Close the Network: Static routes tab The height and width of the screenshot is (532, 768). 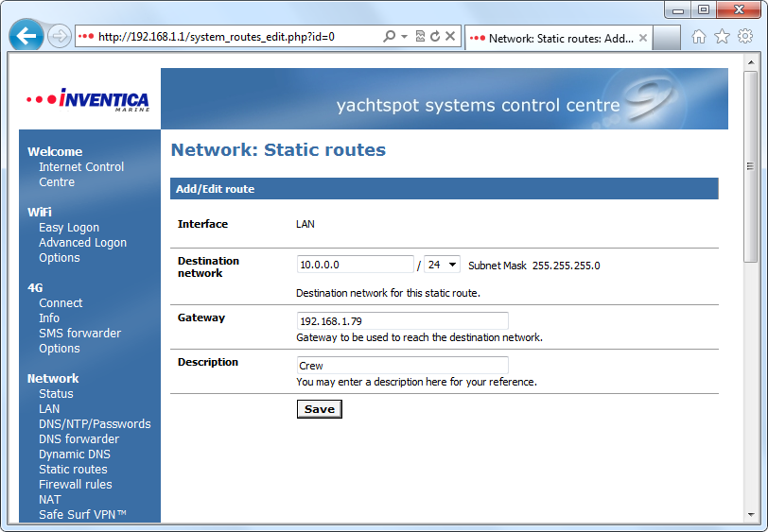click(643, 38)
